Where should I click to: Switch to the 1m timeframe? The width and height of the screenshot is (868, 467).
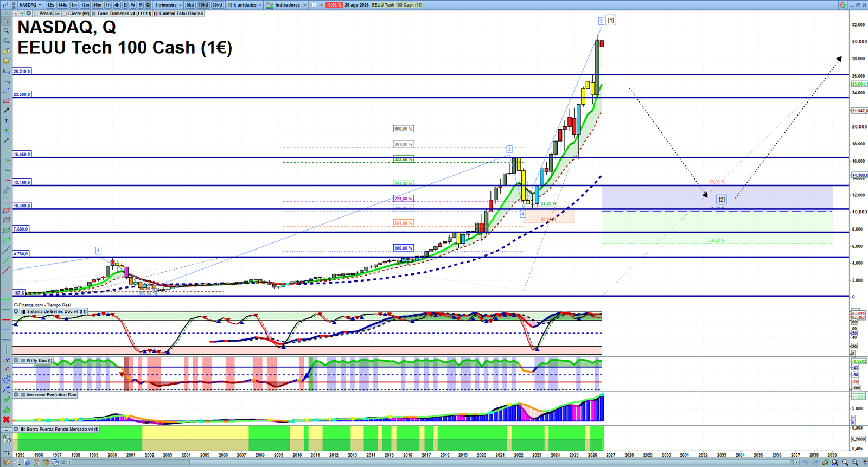(x=74, y=5)
